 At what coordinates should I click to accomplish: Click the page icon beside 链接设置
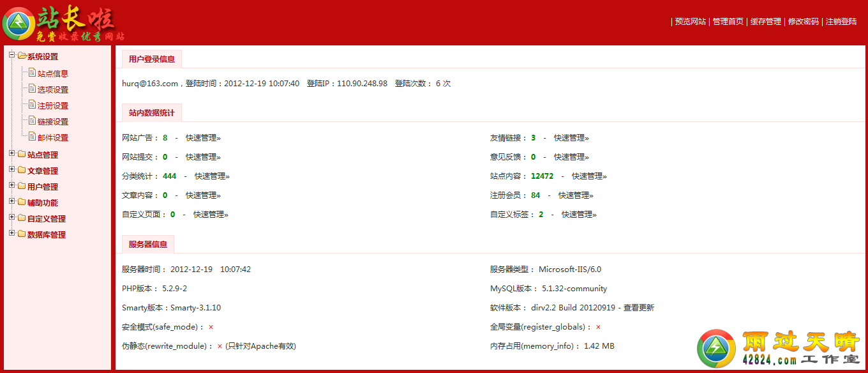(x=32, y=121)
